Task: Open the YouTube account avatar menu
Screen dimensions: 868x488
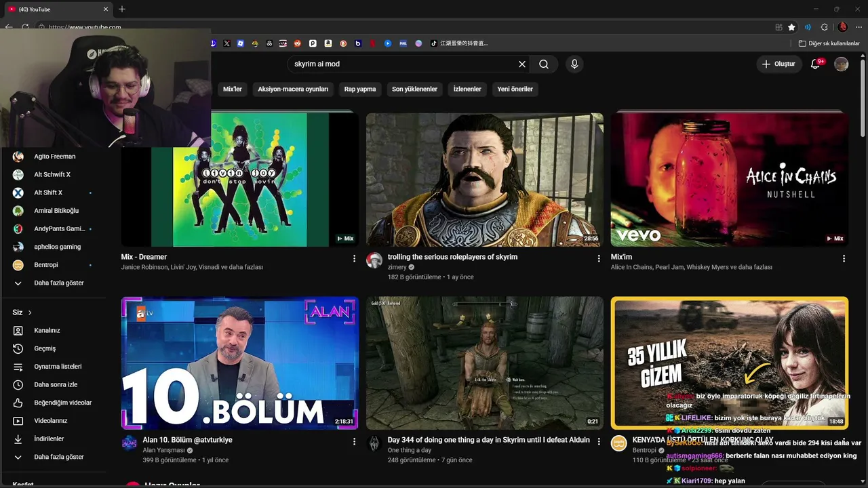Action: pos(842,64)
